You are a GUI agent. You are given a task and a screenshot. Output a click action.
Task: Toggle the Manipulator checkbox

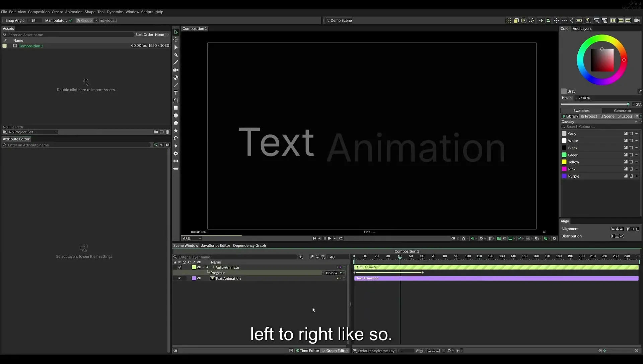click(71, 21)
